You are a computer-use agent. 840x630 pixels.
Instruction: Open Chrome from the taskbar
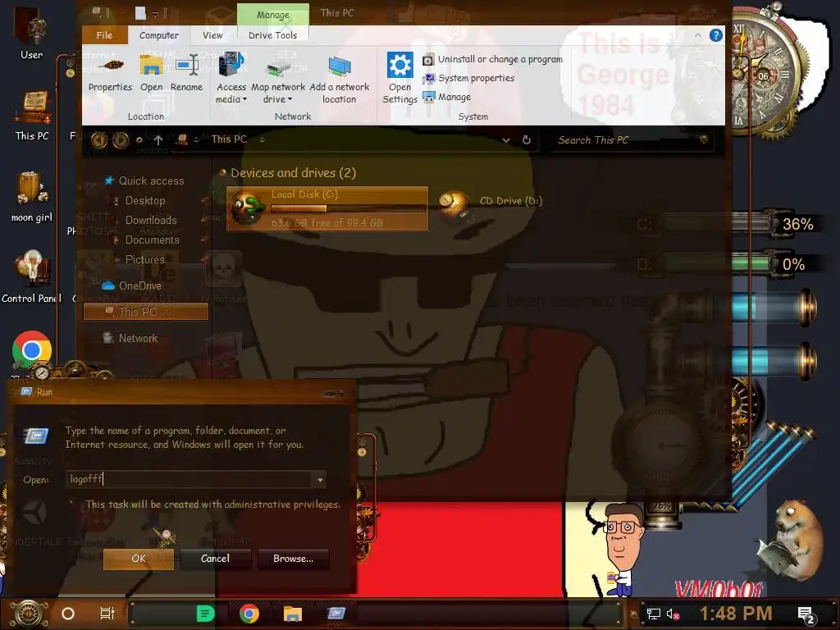point(249,614)
